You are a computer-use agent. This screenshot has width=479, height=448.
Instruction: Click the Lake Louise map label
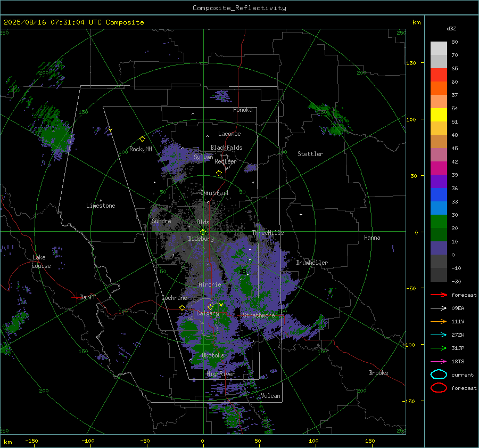(41, 262)
